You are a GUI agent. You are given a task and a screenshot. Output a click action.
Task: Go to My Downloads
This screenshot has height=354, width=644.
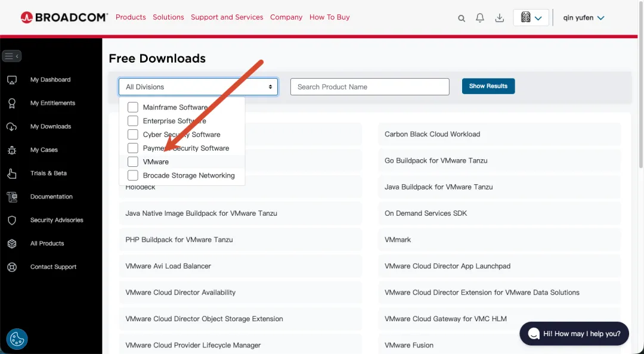pos(51,126)
